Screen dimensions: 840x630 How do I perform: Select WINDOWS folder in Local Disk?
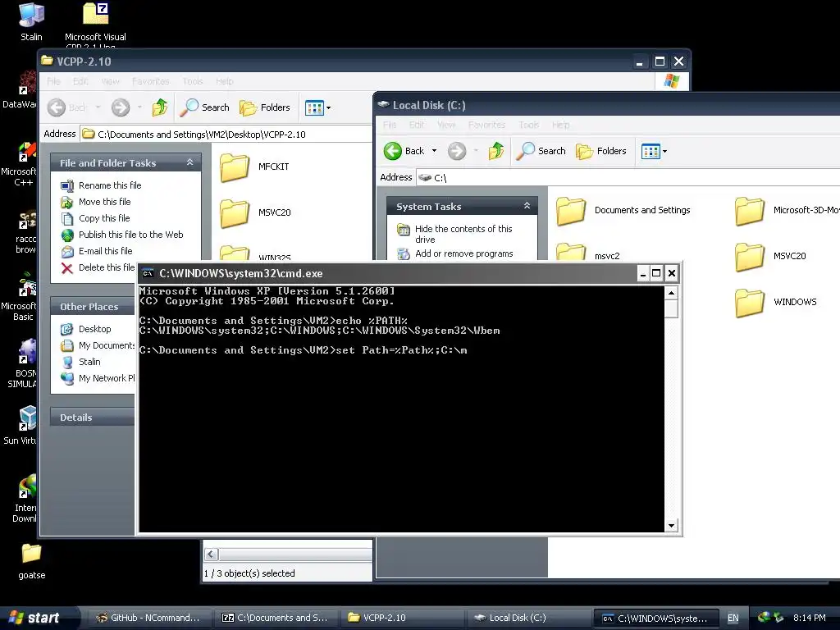[776, 302]
